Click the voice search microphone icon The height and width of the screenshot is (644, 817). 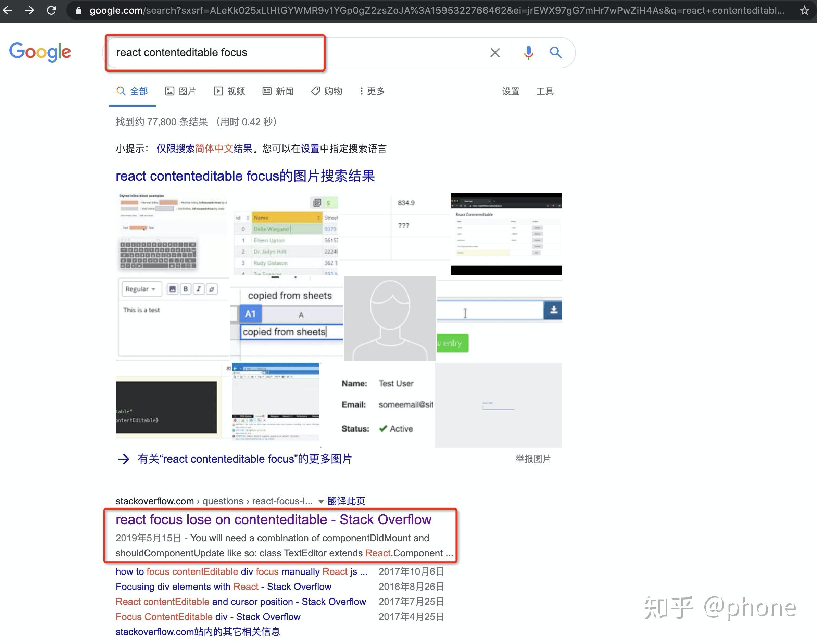[528, 53]
